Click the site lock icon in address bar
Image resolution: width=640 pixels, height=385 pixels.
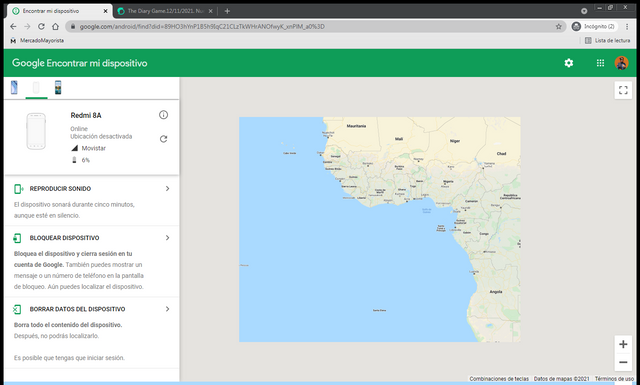pyautogui.click(x=73, y=27)
